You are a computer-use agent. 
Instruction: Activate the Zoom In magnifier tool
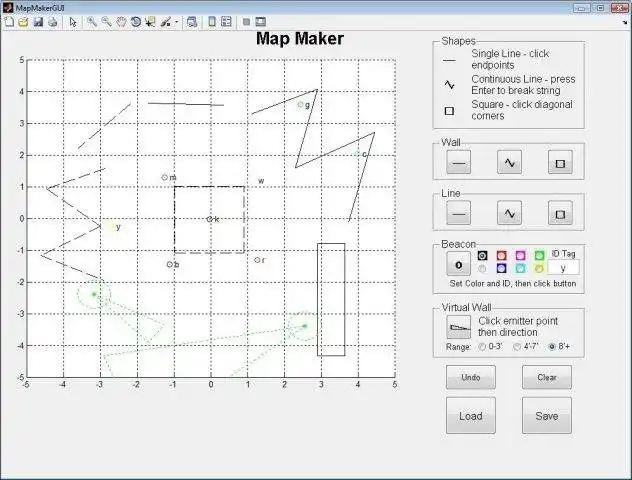pos(92,22)
